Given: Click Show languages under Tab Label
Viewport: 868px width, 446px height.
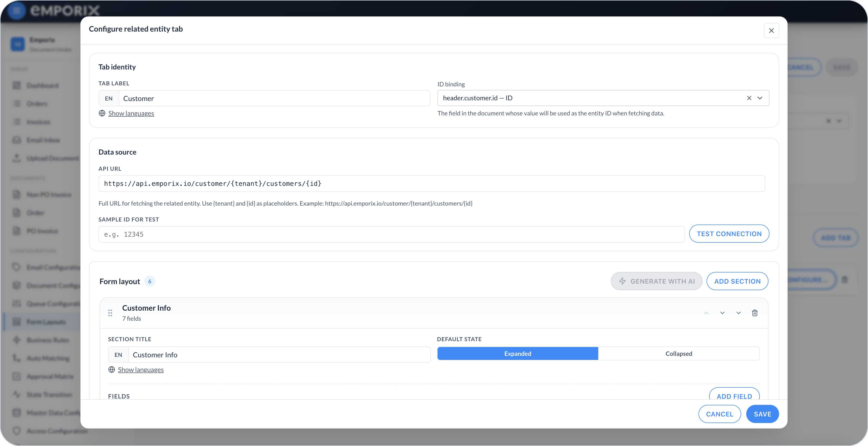Looking at the screenshot, I should point(131,113).
